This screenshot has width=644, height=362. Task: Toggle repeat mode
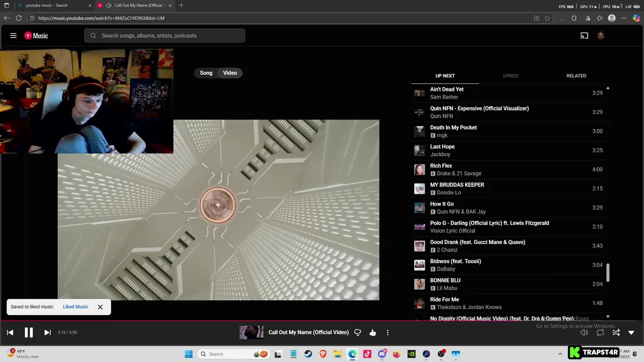click(600, 332)
